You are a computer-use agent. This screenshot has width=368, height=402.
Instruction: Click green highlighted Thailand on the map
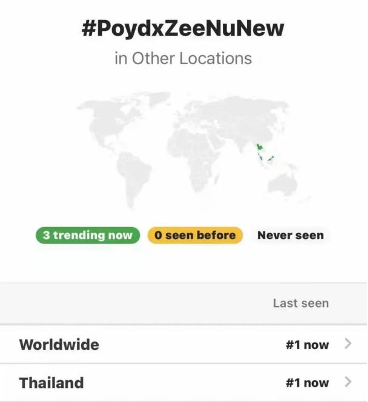pyautogui.click(x=259, y=148)
